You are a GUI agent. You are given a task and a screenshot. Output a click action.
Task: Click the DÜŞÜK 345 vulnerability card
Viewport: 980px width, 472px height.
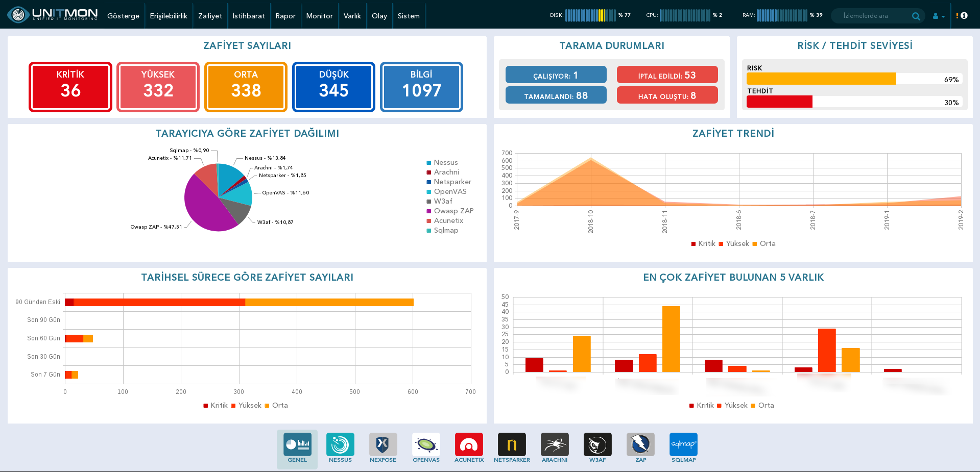[334, 87]
